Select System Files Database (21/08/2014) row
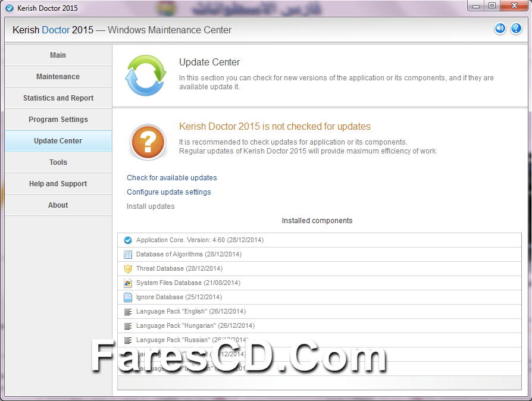The height and width of the screenshot is (401, 532). click(x=320, y=283)
